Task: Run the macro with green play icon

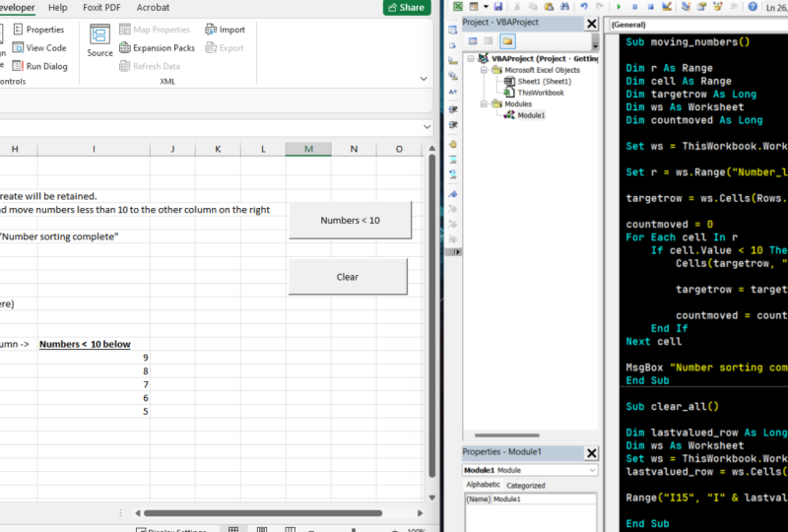Action: point(619,7)
